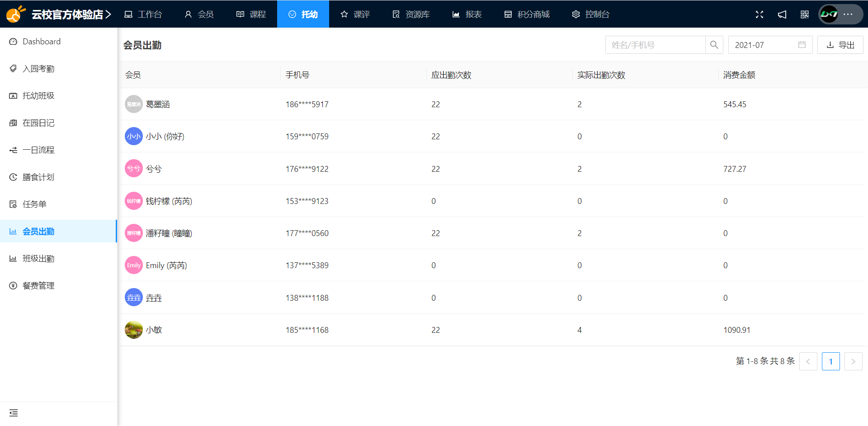Open the 课评 top tab

(355, 14)
